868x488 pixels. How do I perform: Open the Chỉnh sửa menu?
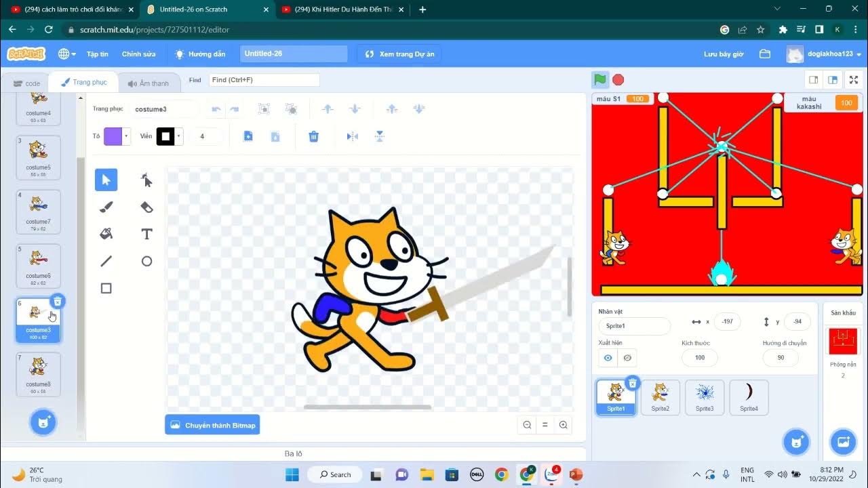(138, 54)
